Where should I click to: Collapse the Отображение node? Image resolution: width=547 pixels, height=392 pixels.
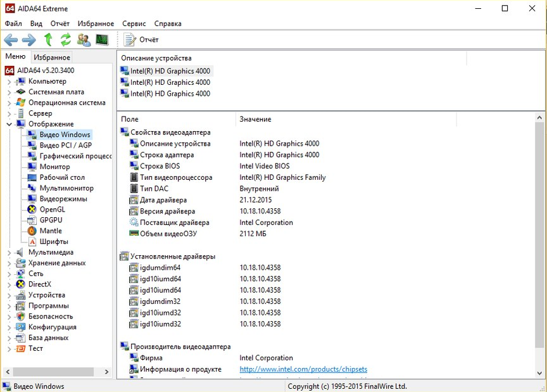tap(9, 124)
